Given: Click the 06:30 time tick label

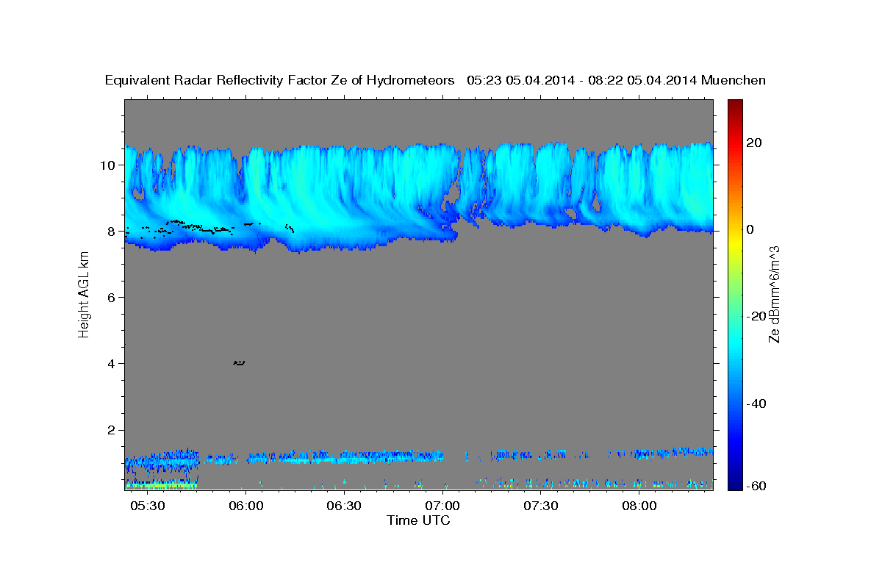Looking at the screenshot, I should click(344, 506).
